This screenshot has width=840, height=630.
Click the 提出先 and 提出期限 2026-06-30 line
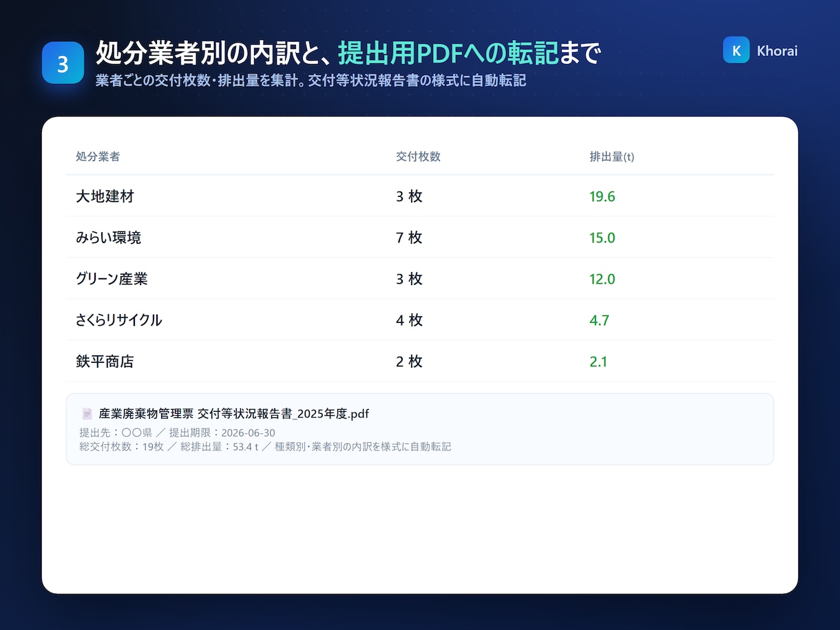(177, 433)
